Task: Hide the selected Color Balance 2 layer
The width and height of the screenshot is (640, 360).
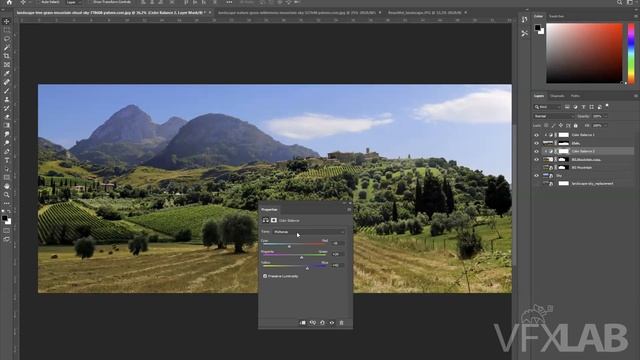Action: [x=536, y=151]
